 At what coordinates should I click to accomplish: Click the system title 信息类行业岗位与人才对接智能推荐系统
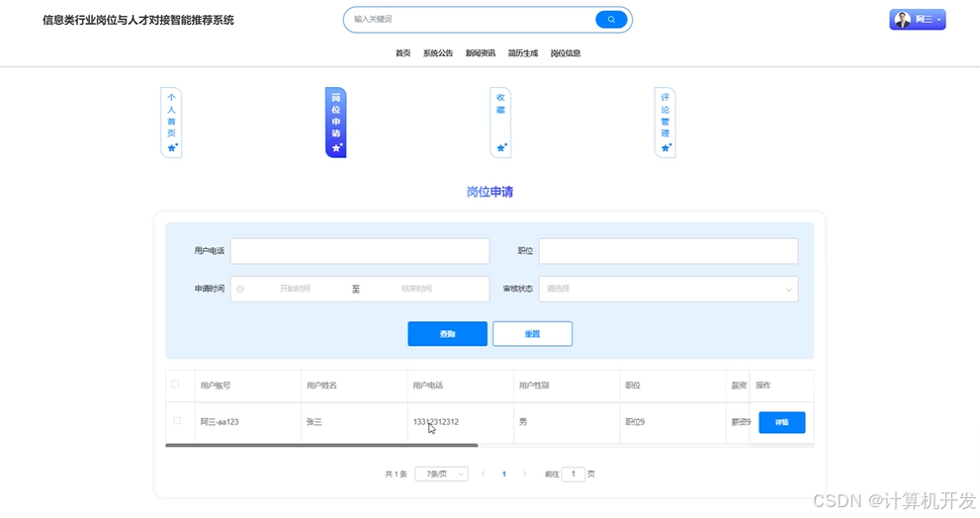pyautogui.click(x=138, y=20)
